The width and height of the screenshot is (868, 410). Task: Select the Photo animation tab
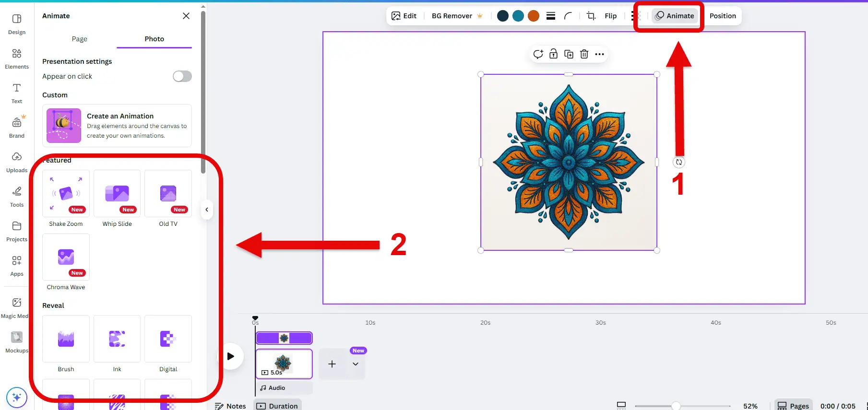[154, 39]
